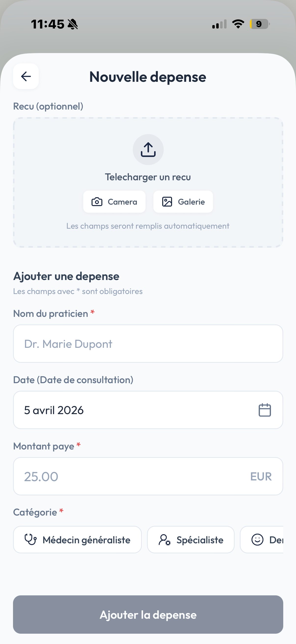Focus the Montant paye amount field

(130, 476)
